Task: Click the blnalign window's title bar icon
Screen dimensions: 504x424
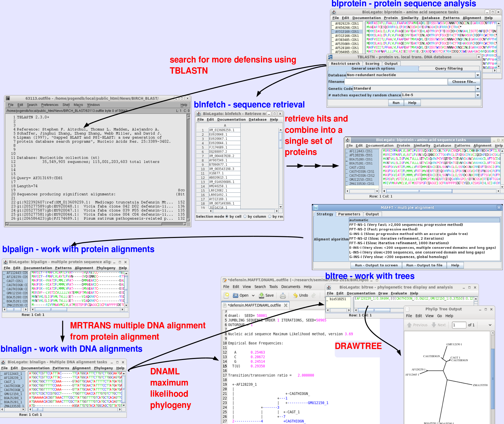Action: pos(3,362)
